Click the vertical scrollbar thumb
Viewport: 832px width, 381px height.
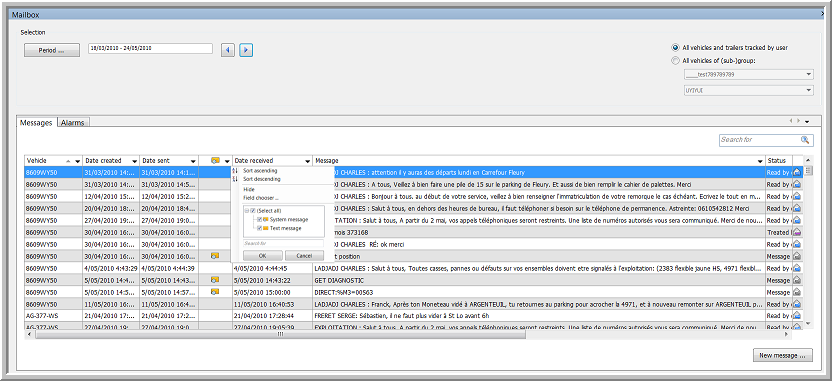809,171
